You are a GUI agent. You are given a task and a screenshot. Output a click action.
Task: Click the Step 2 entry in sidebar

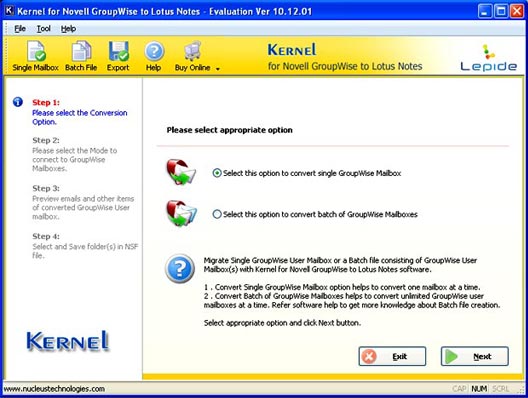[74, 154]
